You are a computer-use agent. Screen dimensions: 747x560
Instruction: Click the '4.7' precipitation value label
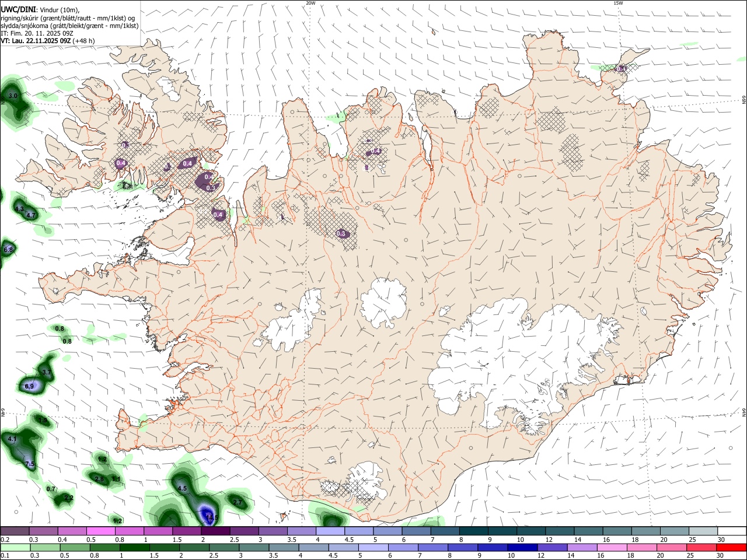pyautogui.click(x=32, y=215)
